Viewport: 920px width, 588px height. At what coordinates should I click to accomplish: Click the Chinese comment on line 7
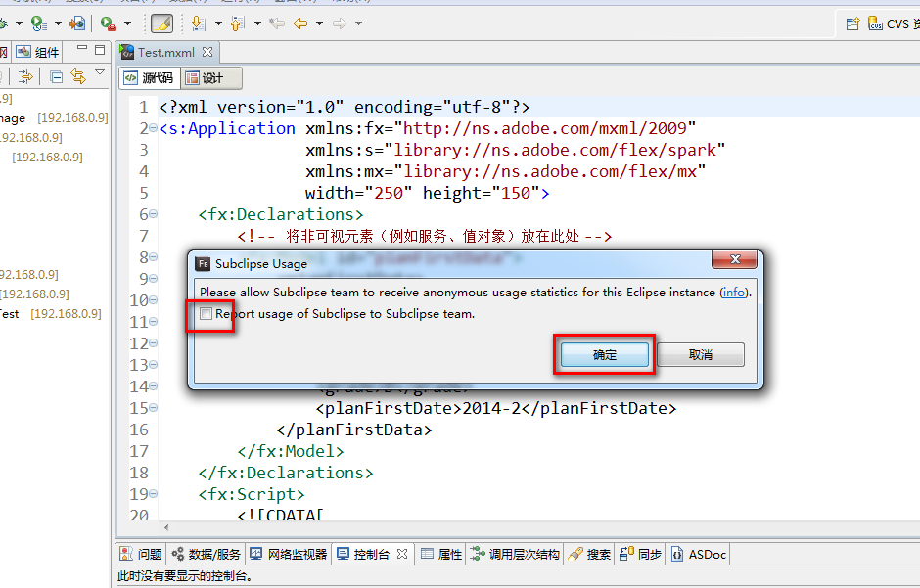(425, 236)
